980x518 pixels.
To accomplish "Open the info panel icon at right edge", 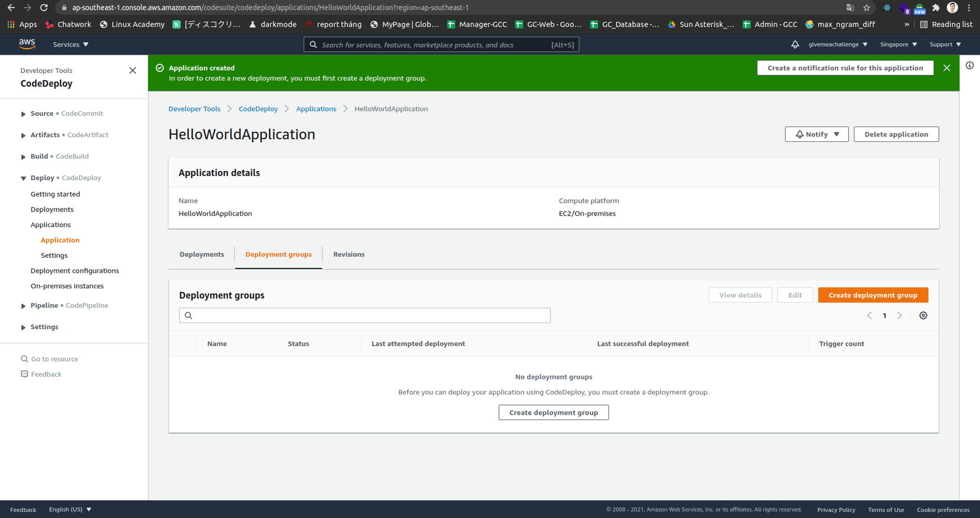I will [x=969, y=65].
